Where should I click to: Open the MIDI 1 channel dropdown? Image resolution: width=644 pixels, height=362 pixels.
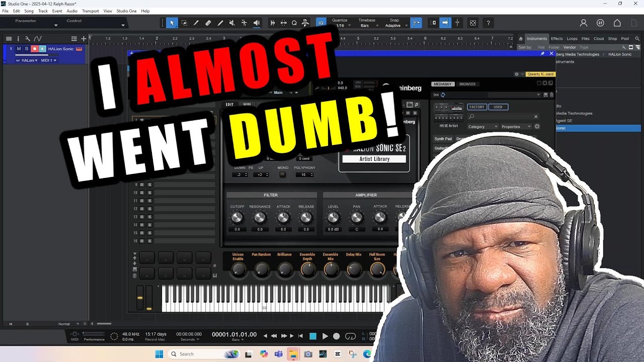pyautogui.click(x=48, y=60)
